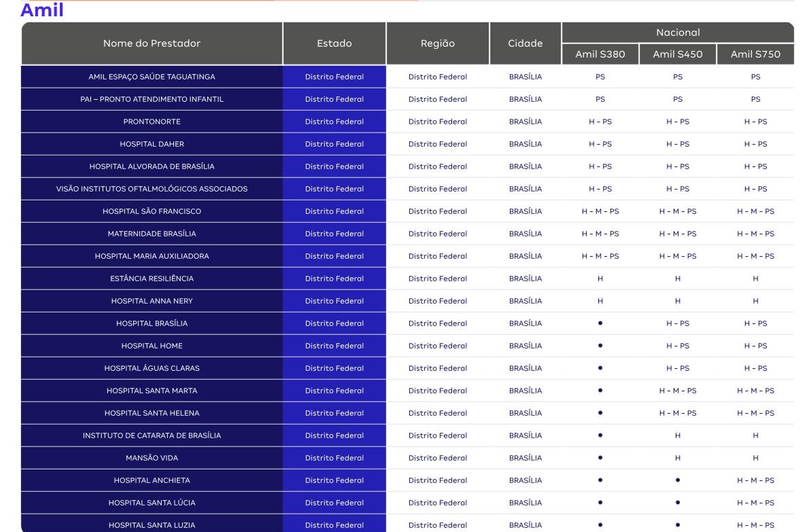Image resolution: width=803 pixels, height=532 pixels.
Task: Select the Amil S450 plan header
Action: click(x=677, y=54)
